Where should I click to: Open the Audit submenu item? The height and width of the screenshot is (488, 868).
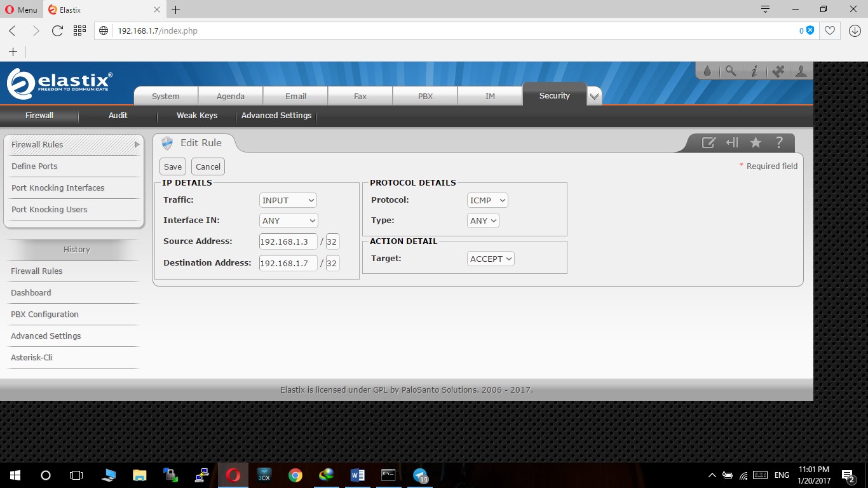coord(118,116)
